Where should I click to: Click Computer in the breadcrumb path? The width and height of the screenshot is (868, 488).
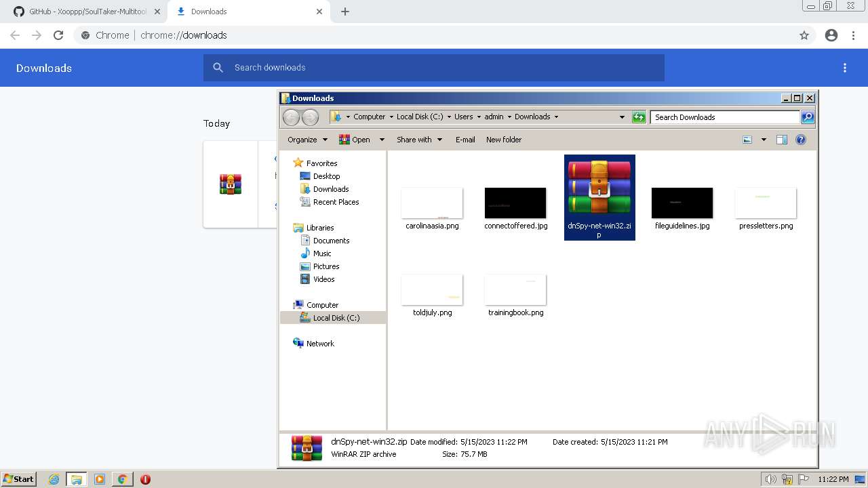(369, 117)
